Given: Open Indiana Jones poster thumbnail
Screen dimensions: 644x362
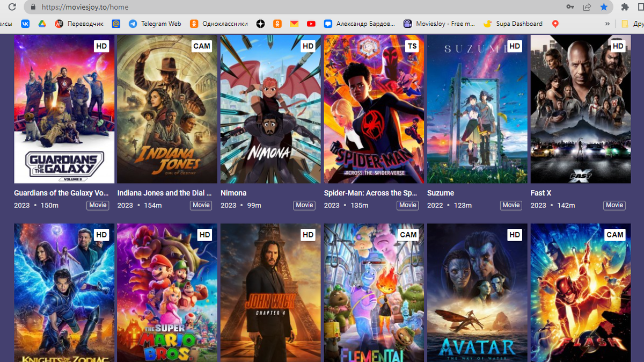Looking at the screenshot, I should [167, 109].
